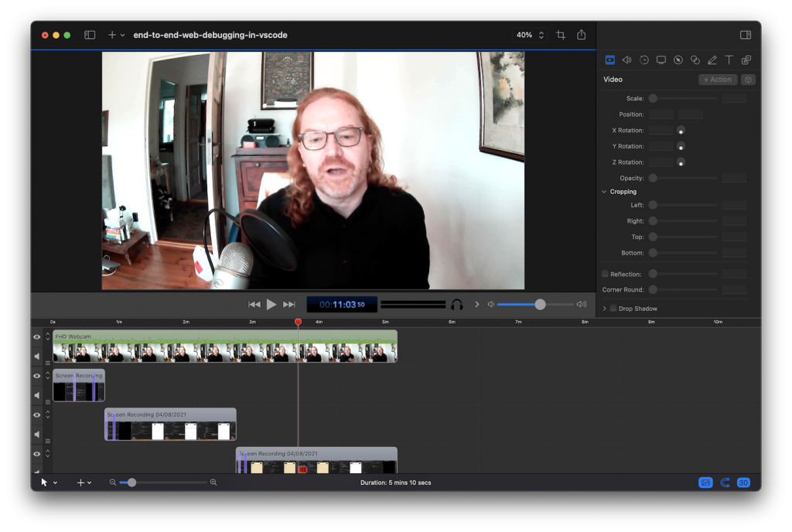Click the X Rotation dial
Image resolution: width=792 pixels, height=532 pixels.
(x=681, y=131)
